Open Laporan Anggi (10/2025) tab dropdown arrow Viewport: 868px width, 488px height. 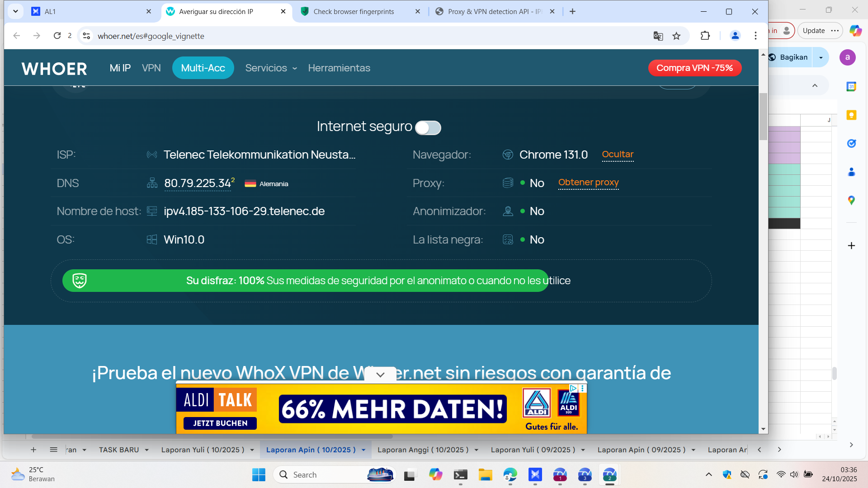pos(476,450)
